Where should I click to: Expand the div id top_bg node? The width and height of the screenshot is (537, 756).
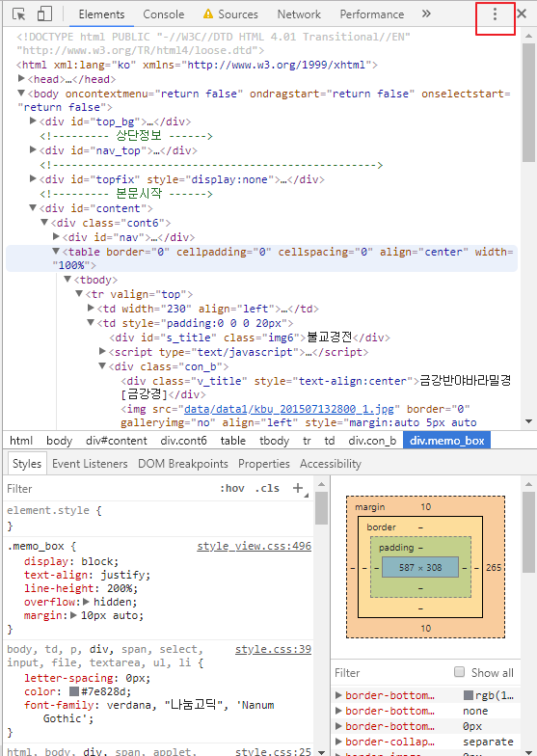33,121
